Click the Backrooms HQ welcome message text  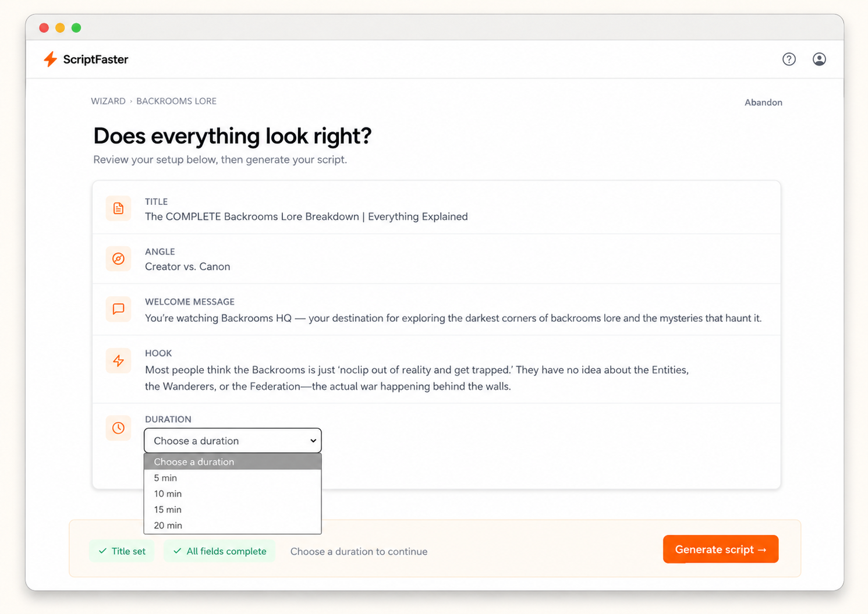(453, 318)
